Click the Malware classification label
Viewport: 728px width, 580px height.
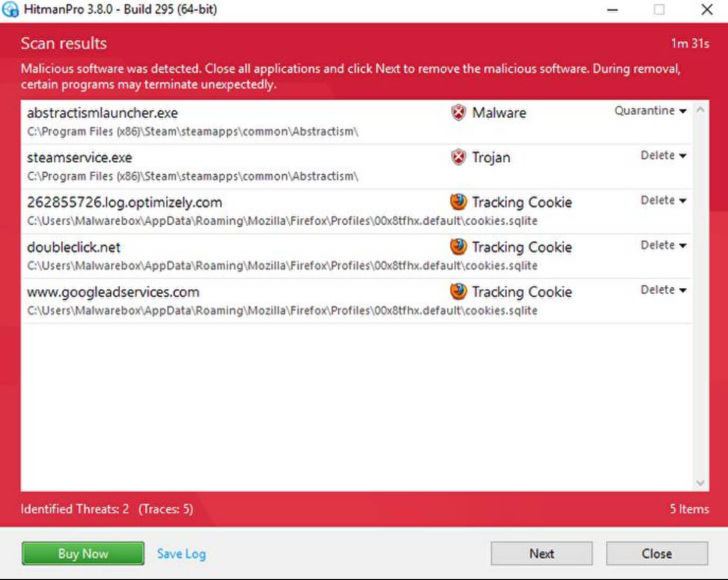click(499, 112)
